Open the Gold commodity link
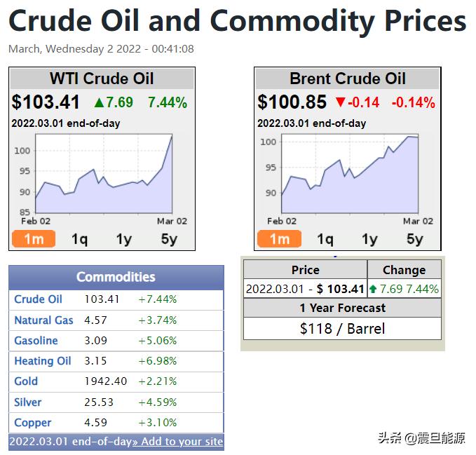The height and width of the screenshot is (455, 476). [x=26, y=381]
